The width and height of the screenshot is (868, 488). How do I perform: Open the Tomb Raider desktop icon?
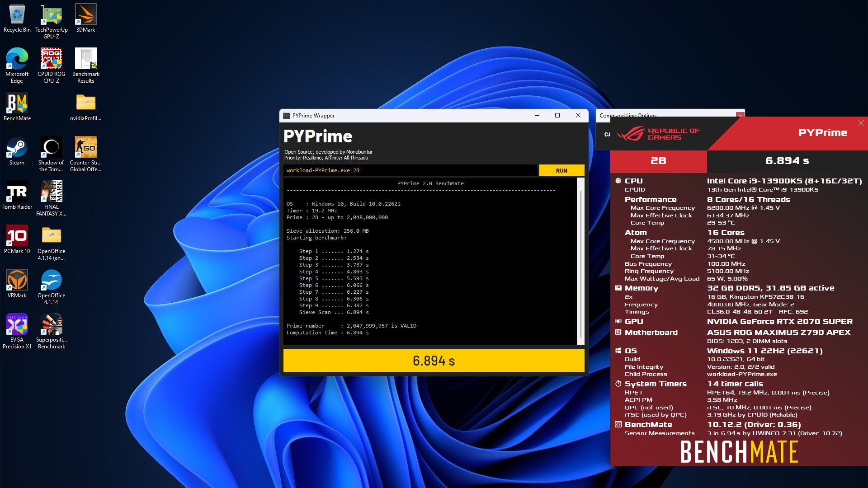tap(17, 196)
